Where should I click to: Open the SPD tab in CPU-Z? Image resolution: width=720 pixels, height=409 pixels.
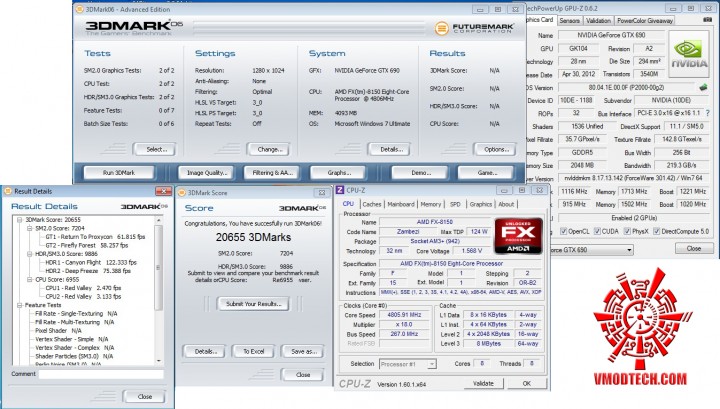coord(455,204)
